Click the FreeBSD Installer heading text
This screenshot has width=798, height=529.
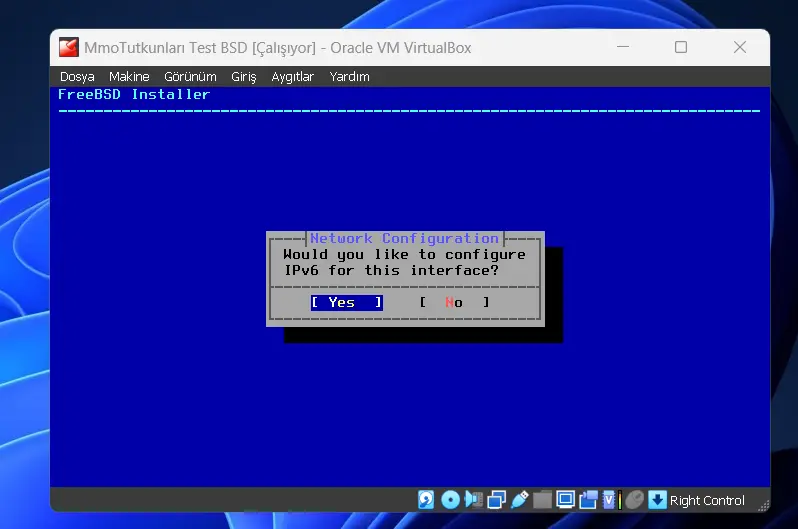tap(134, 94)
